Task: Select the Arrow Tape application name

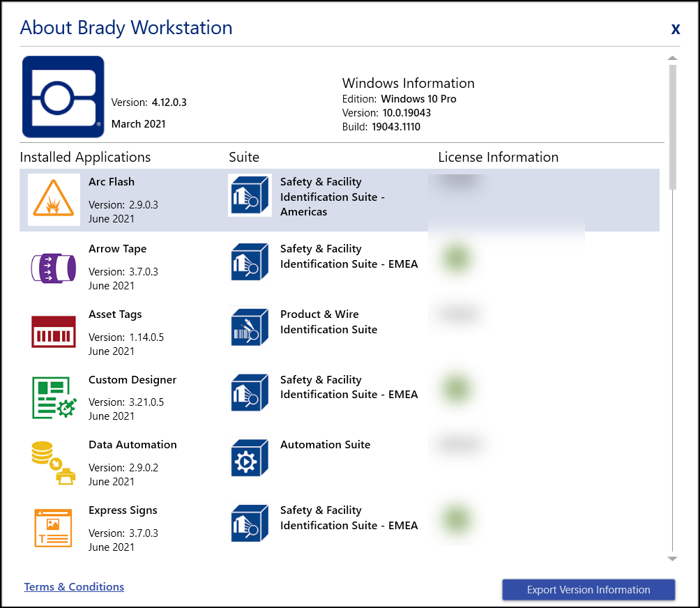Action: [x=117, y=249]
